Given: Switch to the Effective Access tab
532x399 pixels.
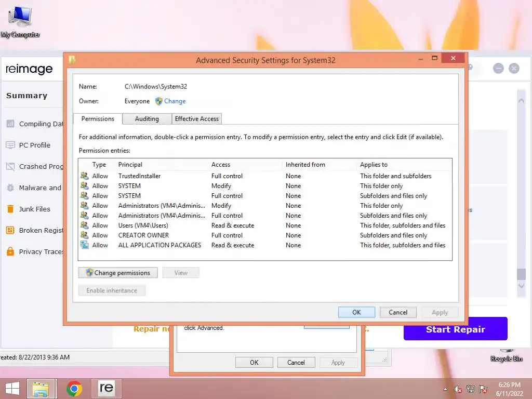Looking at the screenshot, I should pos(197,119).
